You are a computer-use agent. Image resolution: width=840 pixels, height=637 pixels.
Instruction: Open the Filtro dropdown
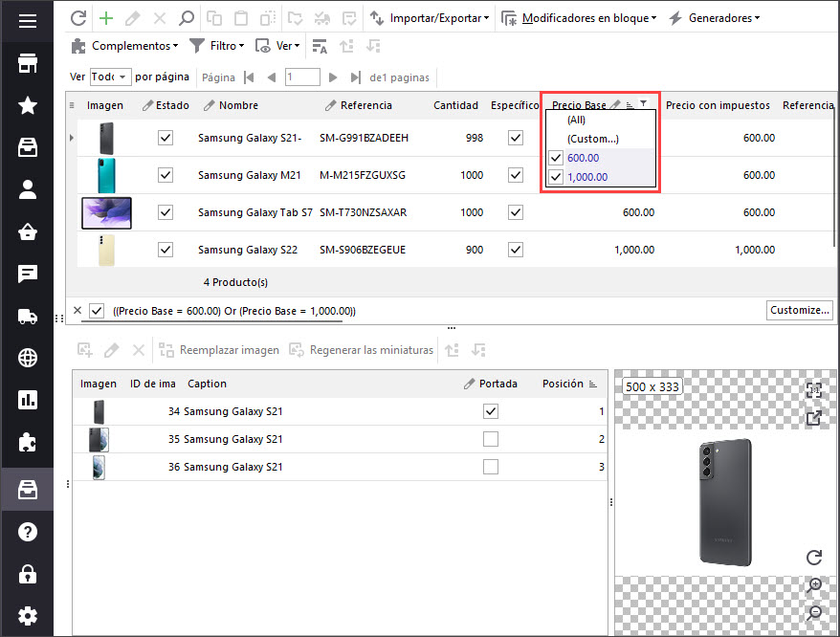(x=217, y=46)
